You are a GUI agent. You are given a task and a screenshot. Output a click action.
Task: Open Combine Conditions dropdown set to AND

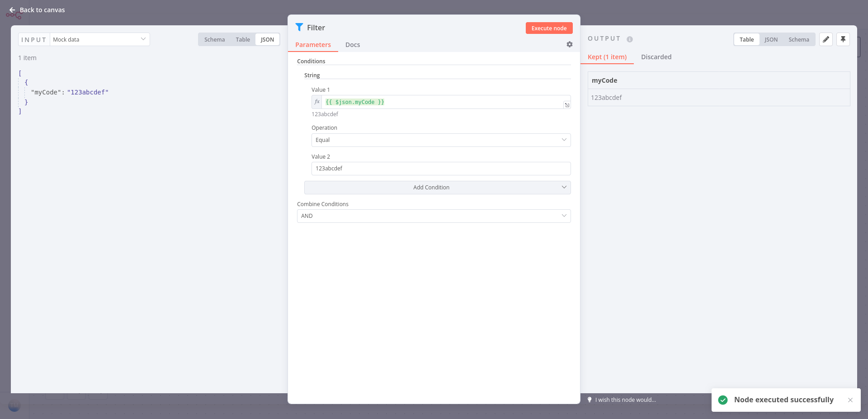point(434,216)
